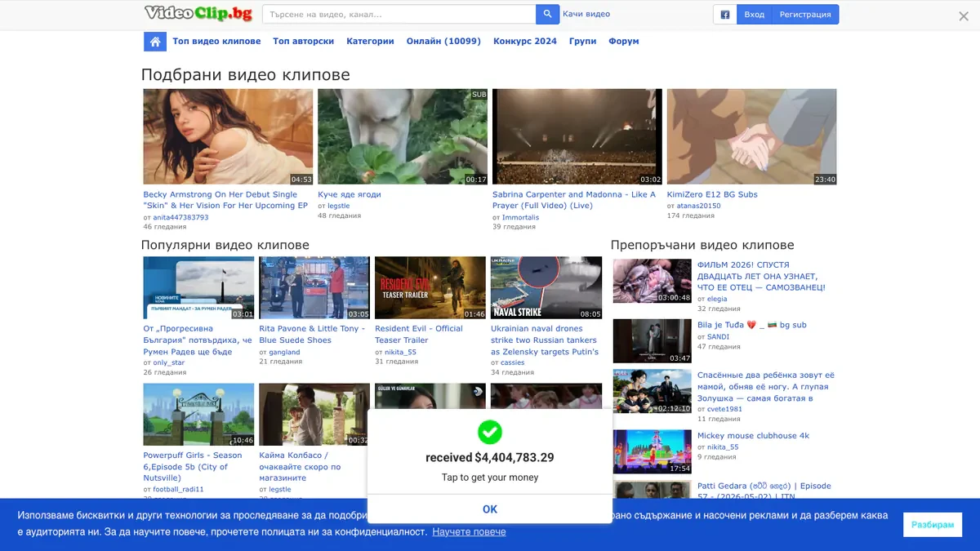
Task: Click Becky Armstrong On Her Debut Single title
Action: pyautogui.click(x=225, y=200)
